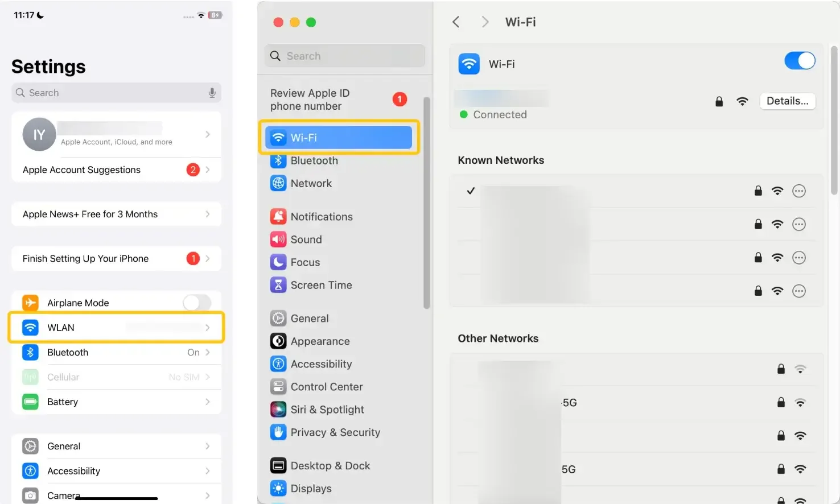Viewport: 840px width, 504px height.
Task: Tap chevron on the iPhone General row
Action: [208, 447]
